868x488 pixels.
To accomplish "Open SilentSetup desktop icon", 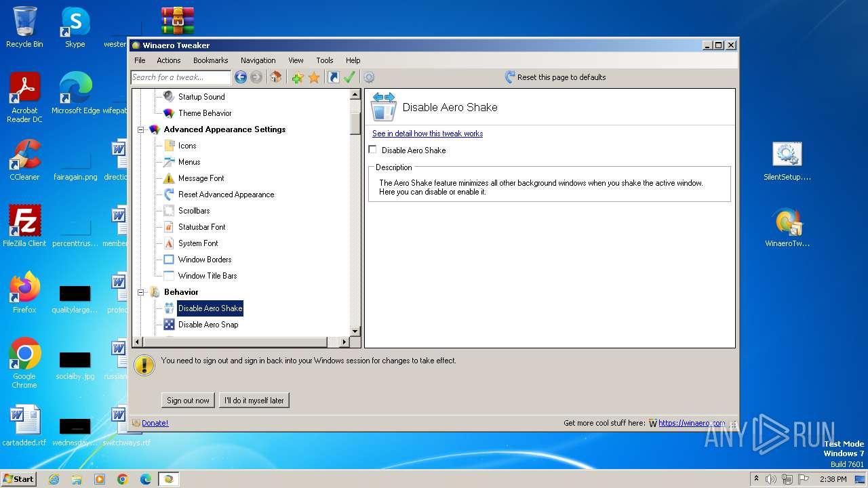I will pyautogui.click(x=787, y=161).
